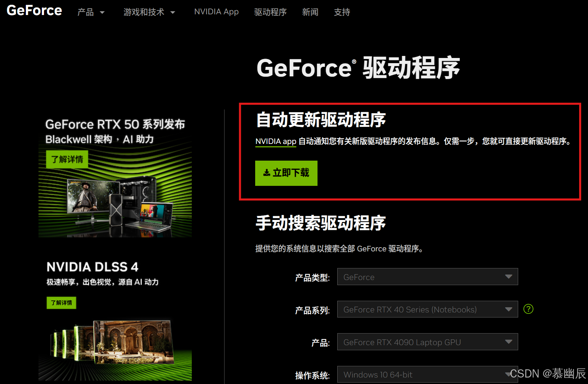Viewport: 588px width, 384px height.
Task: Click the GeForce 驱动程序 page heading
Action: click(x=358, y=68)
